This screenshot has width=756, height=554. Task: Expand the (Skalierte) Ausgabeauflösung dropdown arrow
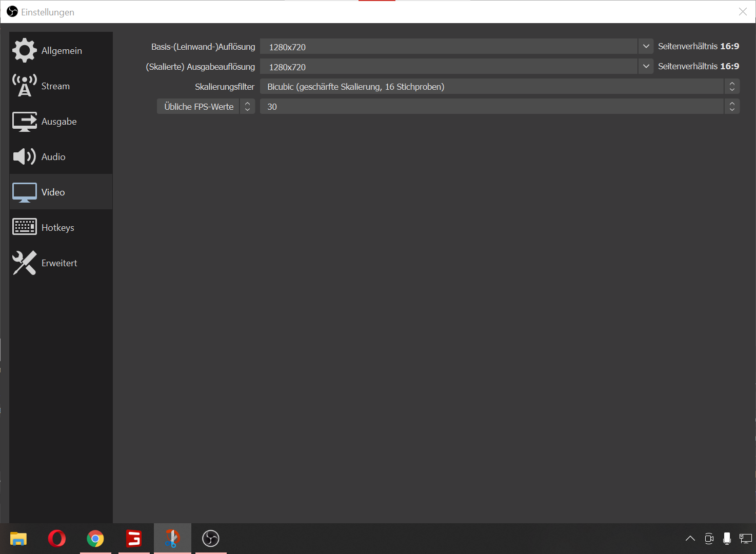point(646,67)
